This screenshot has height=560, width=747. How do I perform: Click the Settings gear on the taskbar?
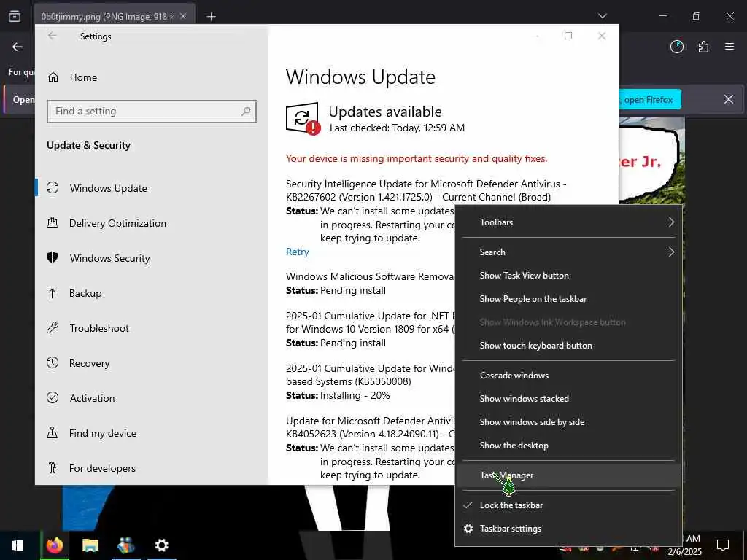coord(161,545)
